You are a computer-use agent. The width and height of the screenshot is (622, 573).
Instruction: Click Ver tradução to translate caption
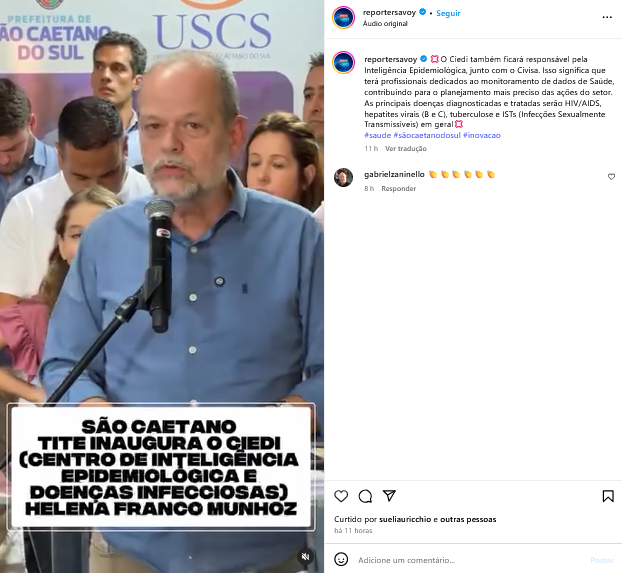pos(406,148)
